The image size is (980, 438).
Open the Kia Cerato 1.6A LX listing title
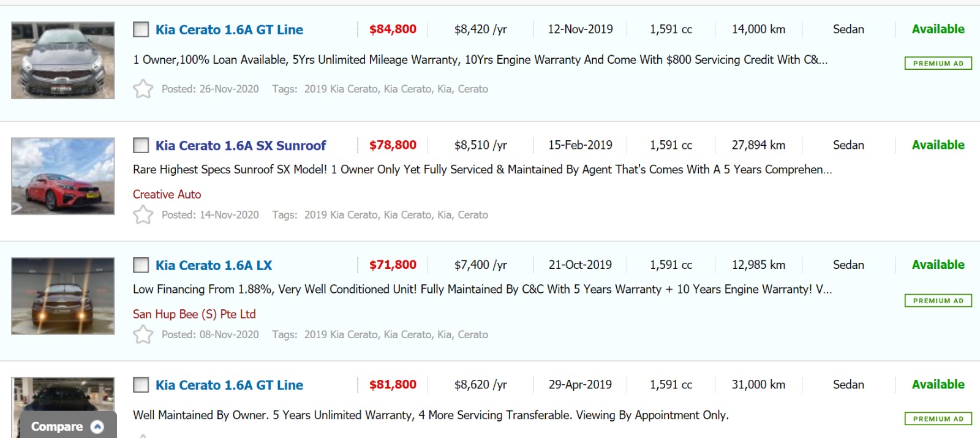[x=213, y=265]
